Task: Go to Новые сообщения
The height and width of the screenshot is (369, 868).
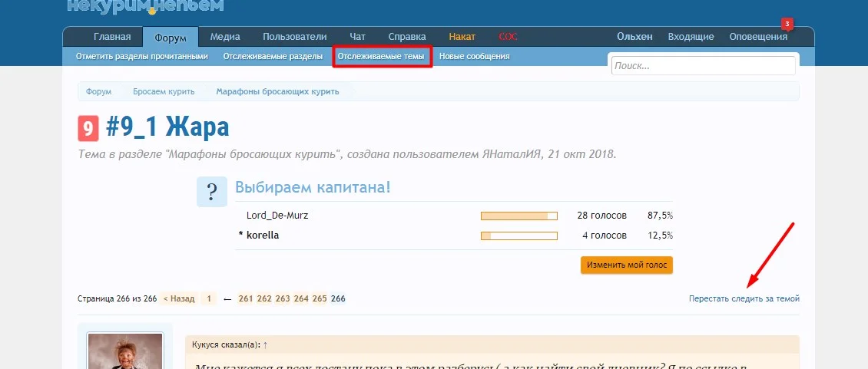Action: [475, 57]
